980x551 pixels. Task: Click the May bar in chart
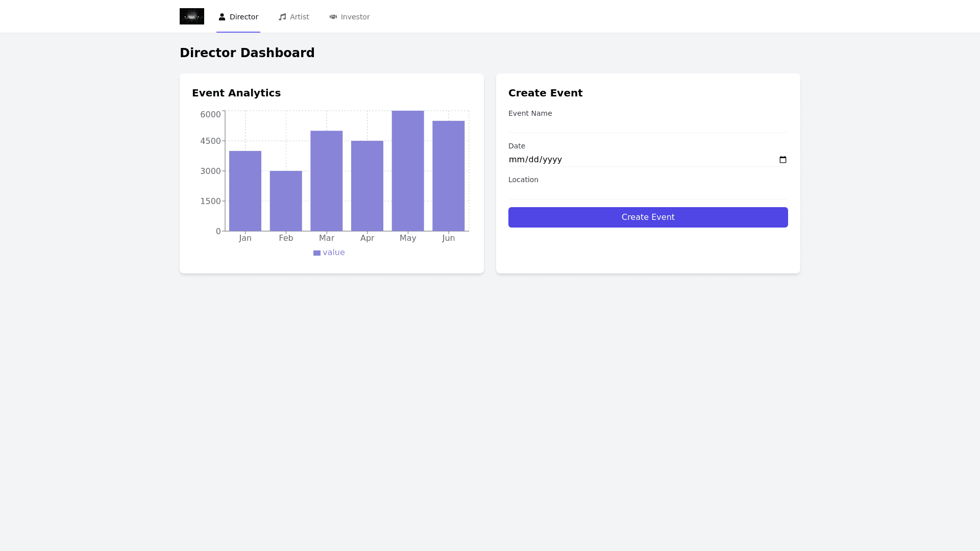[408, 171]
